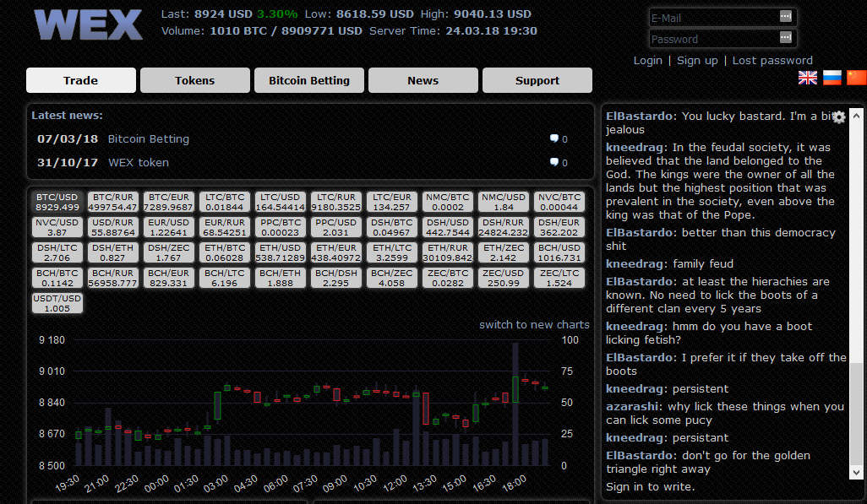Click password manager icon in Password field
This screenshot has height=504, width=867.
[x=786, y=37]
